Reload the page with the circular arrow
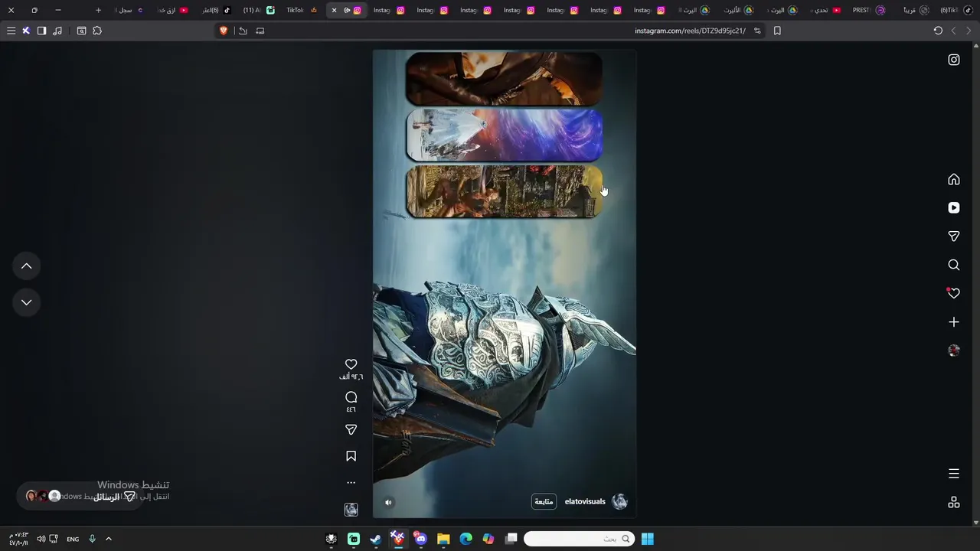The height and width of the screenshot is (551, 980). pos(938,31)
